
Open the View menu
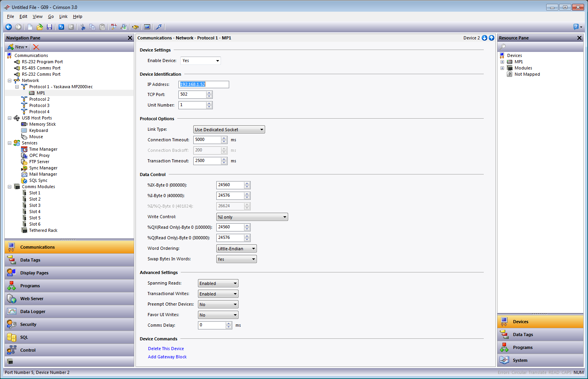tap(37, 16)
